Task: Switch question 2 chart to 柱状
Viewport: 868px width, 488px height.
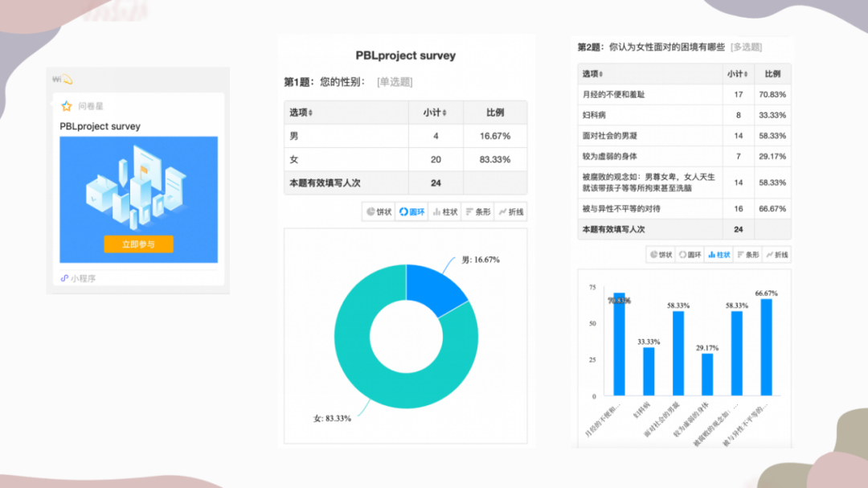Action: pos(719,255)
